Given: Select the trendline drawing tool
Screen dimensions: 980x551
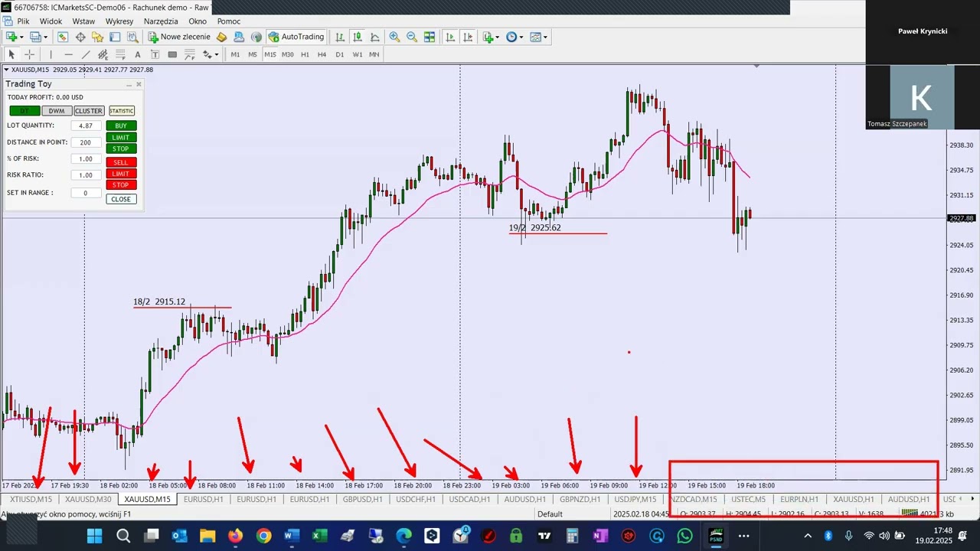Looking at the screenshot, I should coord(86,54).
